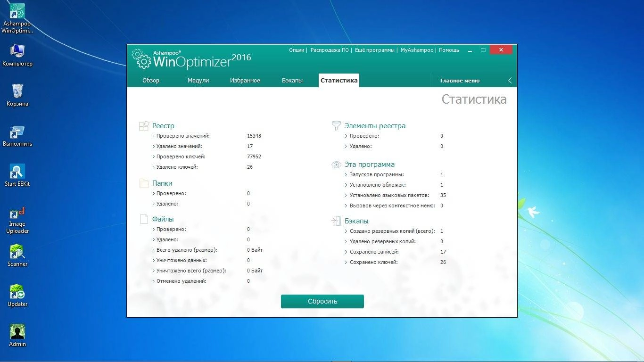Click the WinOptimizer gear logo
Viewport: 644px width, 362px height.
(x=141, y=59)
